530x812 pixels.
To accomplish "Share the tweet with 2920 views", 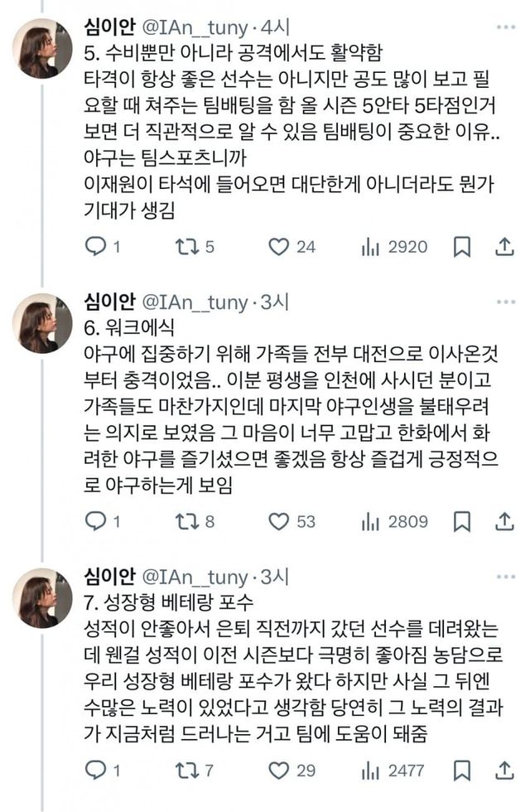I will (504, 246).
